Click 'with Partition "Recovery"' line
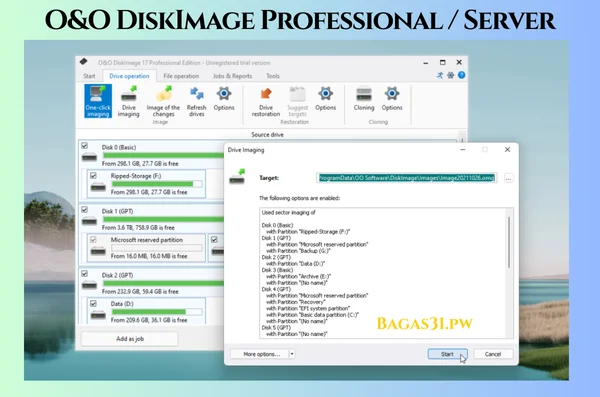The image size is (600, 397). coord(296,302)
